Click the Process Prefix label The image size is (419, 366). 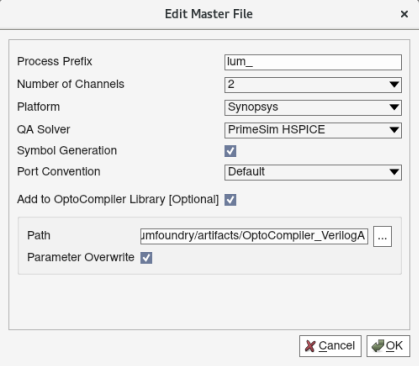click(x=55, y=61)
